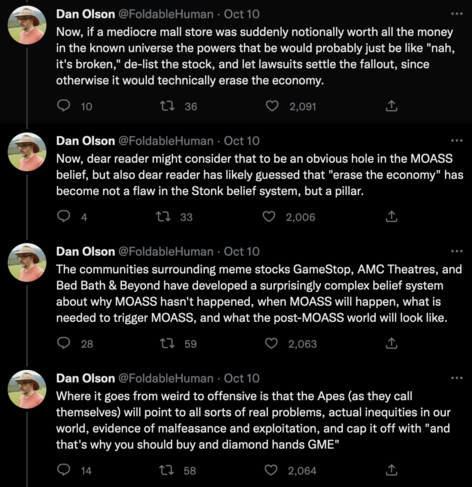This screenshot has width=472, height=487.
Task: Like the tweet with 2,006 likes
Action: tap(269, 217)
